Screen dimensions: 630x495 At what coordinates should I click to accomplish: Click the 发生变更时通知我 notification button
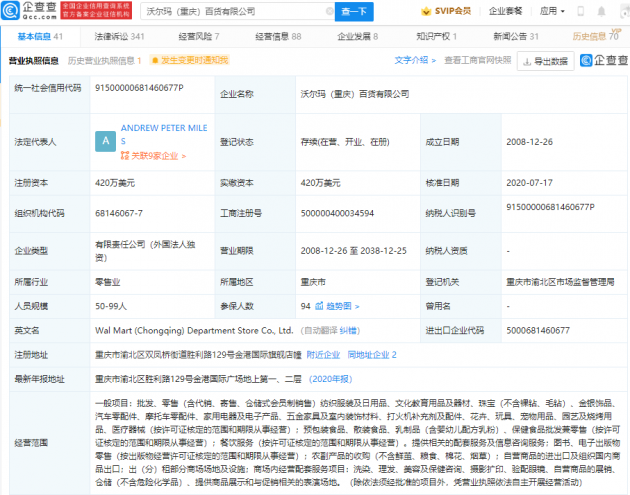click(190, 60)
